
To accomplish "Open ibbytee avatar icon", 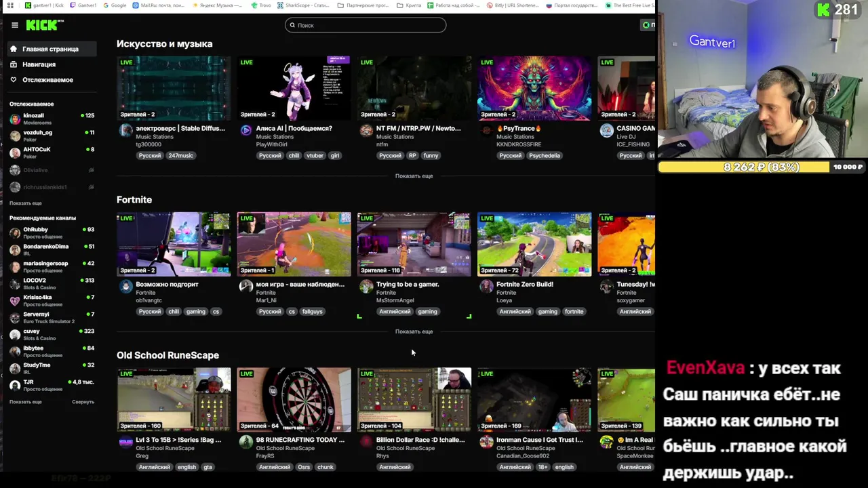I will [15, 351].
